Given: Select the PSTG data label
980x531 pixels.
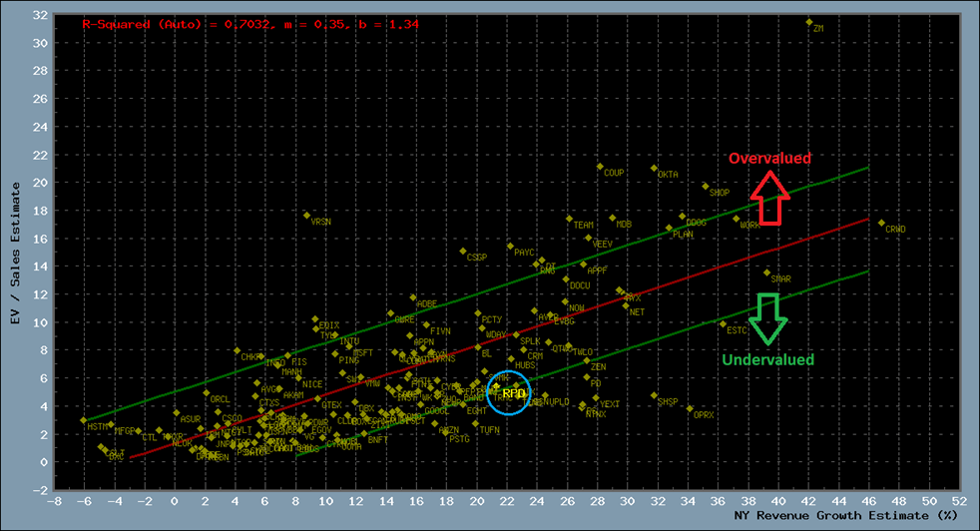Looking at the screenshot, I should coord(459,439).
